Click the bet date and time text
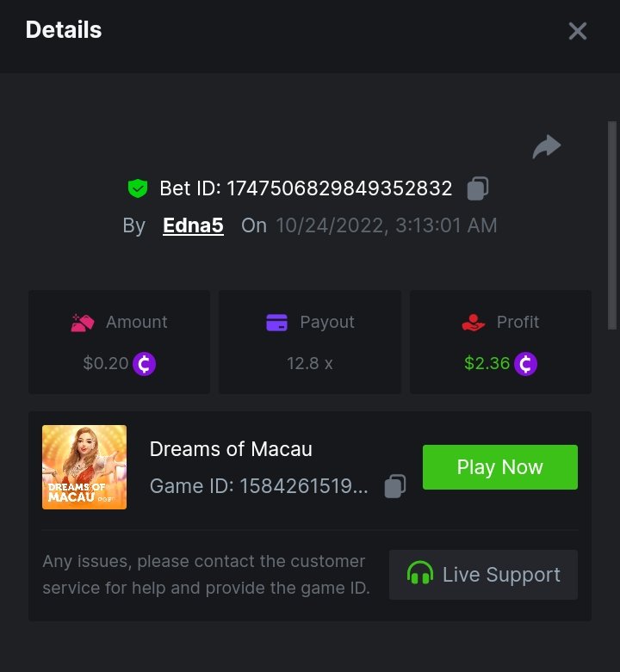 [386, 225]
